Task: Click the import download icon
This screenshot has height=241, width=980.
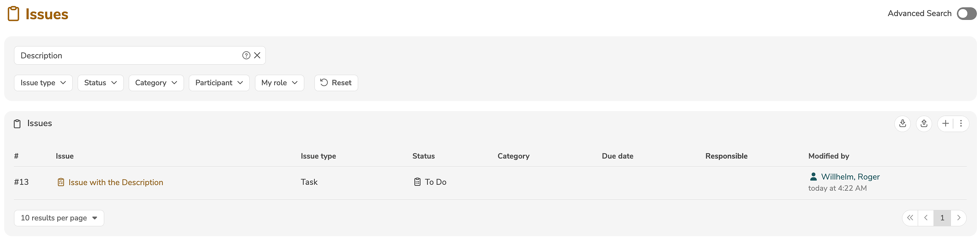Action: (x=902, y=124)
